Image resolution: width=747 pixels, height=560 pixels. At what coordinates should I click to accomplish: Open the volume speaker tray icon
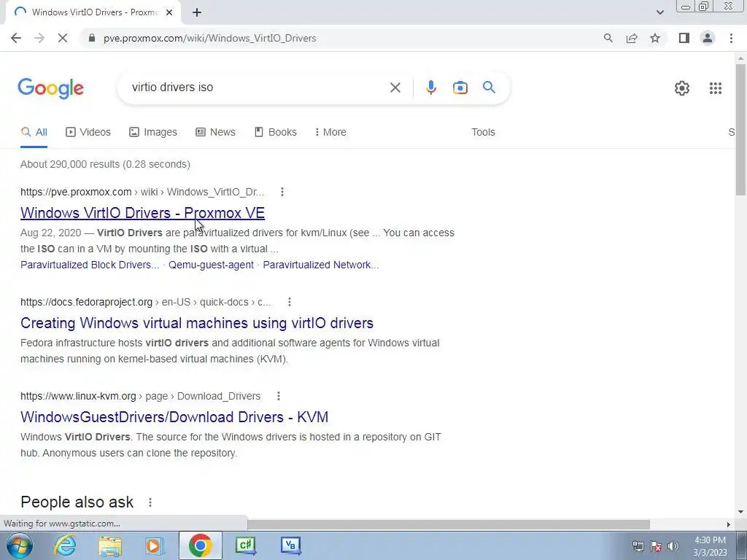tap(673, 546)
